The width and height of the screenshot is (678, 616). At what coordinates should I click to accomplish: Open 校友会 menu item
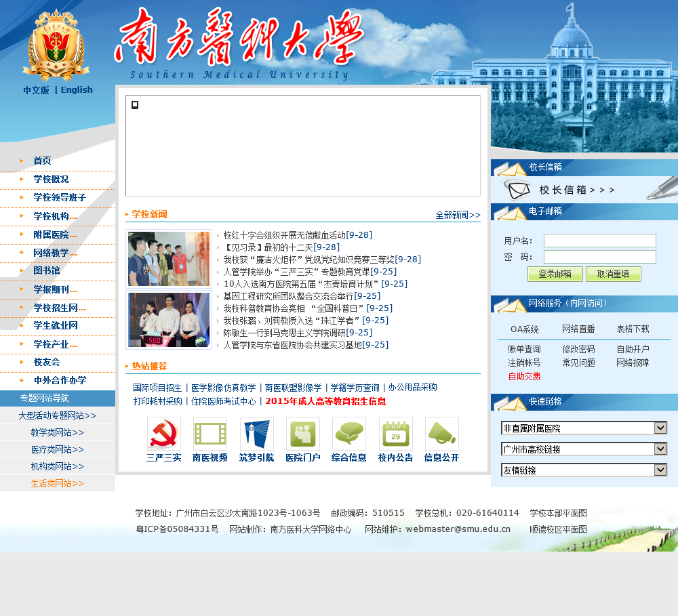[47, 363]
